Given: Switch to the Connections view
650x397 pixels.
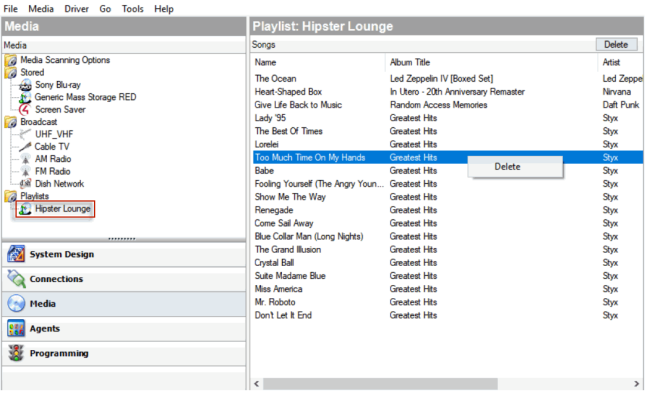Looking at the screenshot, I should pyautogui.click(x=124, y=279).
